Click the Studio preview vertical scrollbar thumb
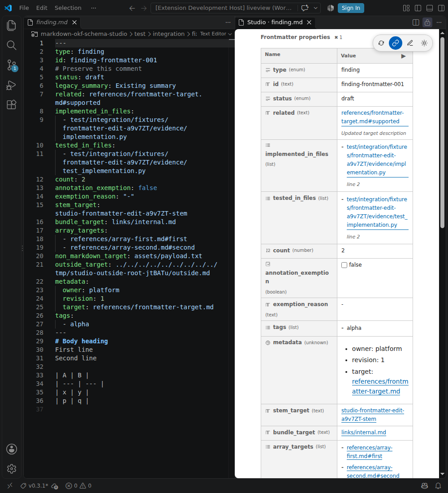The image size is (448, 493). pyautogui.click(x=442, y=132)
